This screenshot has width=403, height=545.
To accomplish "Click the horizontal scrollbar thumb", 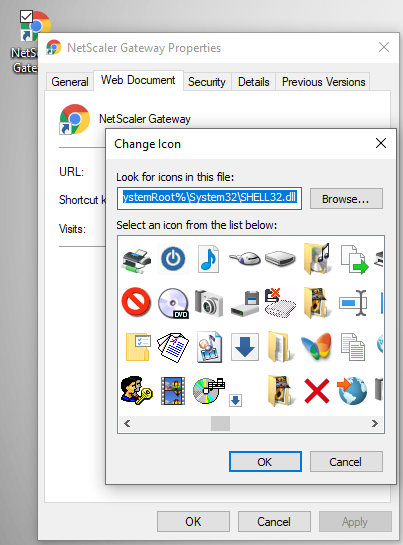I will [220, 423].
